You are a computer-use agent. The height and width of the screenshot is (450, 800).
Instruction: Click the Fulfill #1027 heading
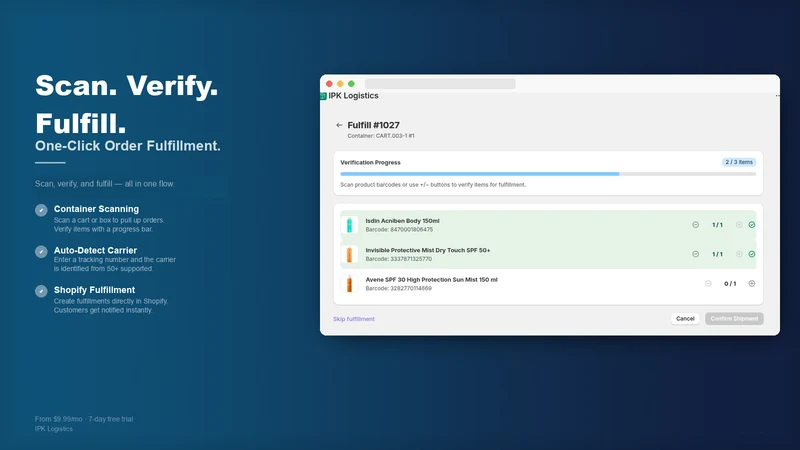tap(373, 125)
